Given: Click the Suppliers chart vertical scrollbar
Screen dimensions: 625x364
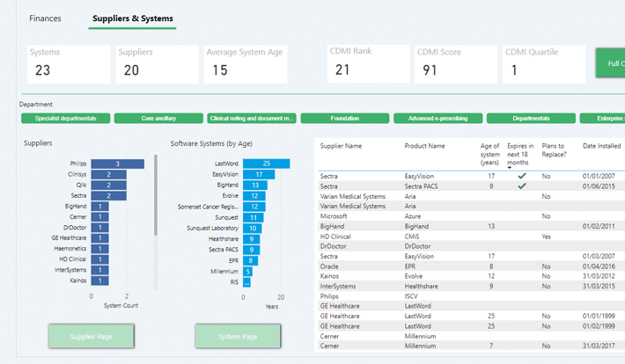Looking at the screenshot, I should (x=157, y=193).
